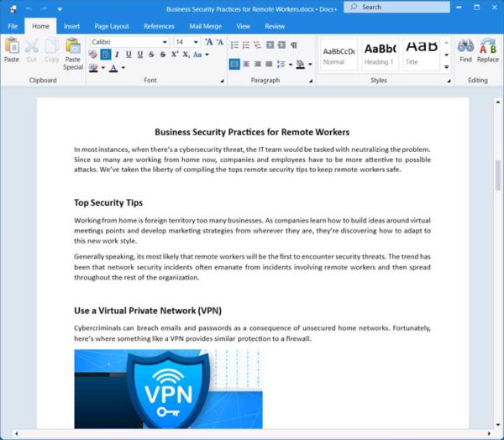This screenshot has width=504, height=440.
Task: Expand the styles gallery
Action: click(447, 67)
